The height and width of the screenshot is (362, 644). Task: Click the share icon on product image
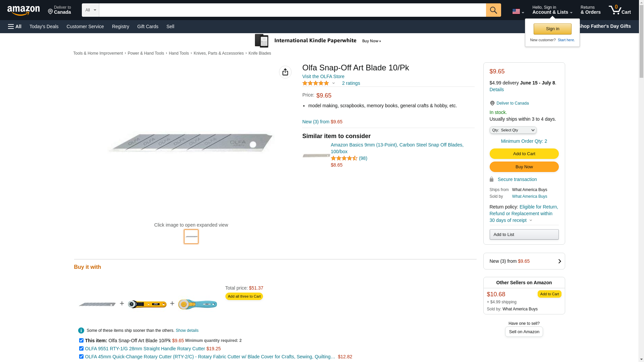285,72
